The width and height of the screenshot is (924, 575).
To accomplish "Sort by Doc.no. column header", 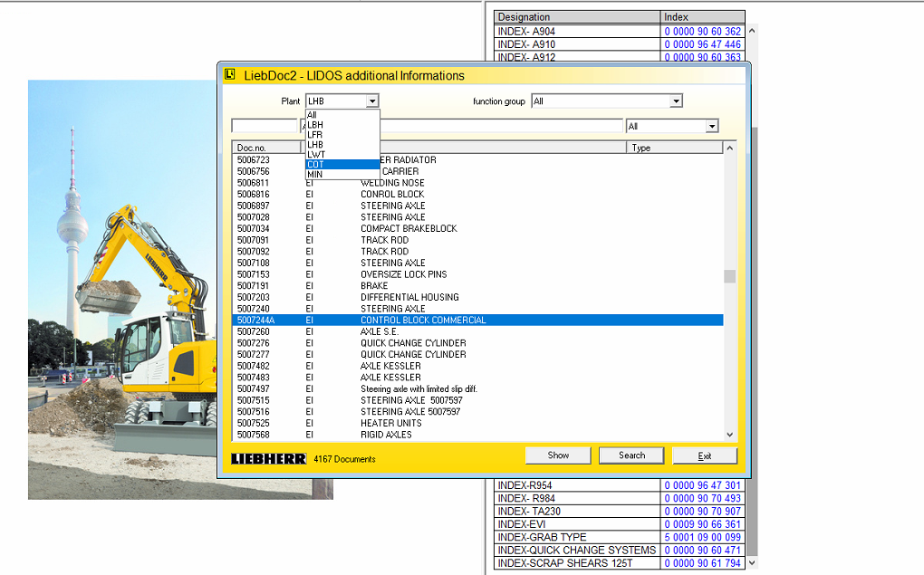I will [266, 148].
